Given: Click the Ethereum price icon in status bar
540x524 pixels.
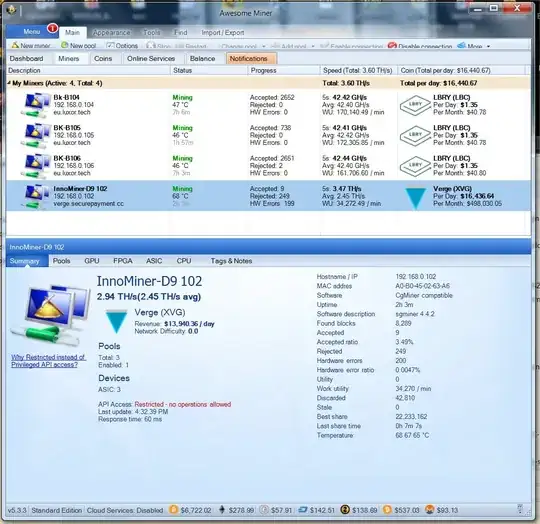Looking at the screenshot, I should coord(222,510).
